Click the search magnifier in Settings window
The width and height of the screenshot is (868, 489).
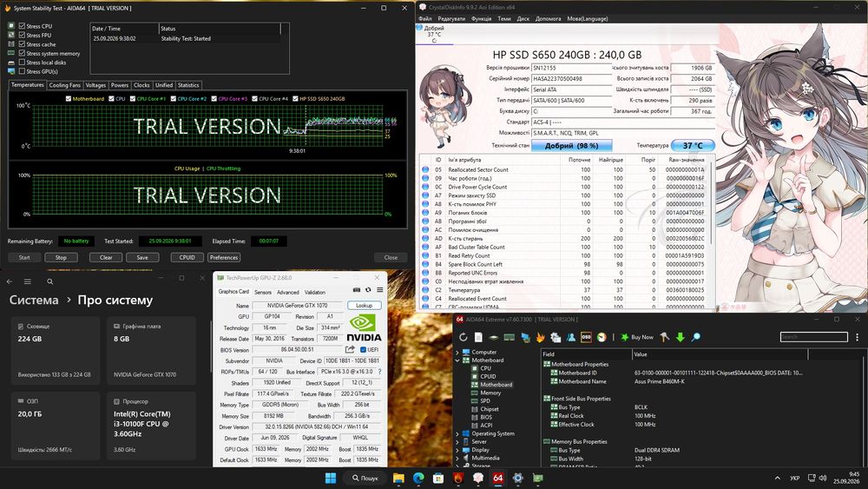pos(49,281)
